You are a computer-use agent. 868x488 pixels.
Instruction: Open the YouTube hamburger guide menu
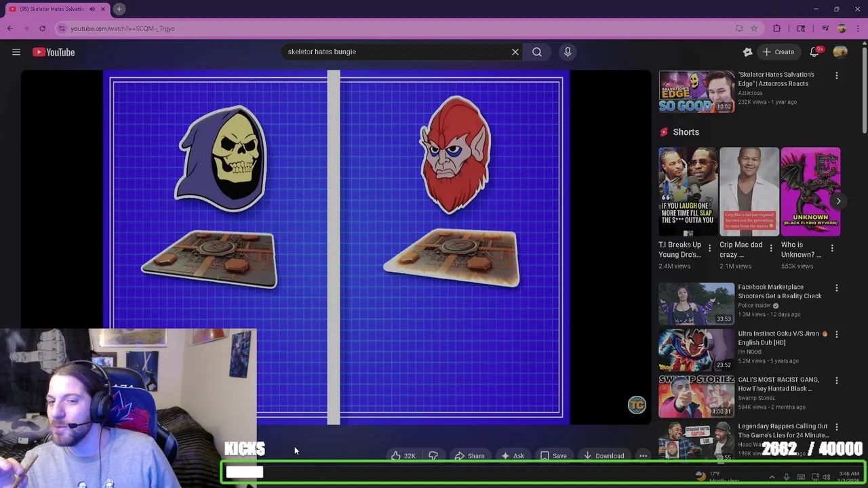point(16,52)
